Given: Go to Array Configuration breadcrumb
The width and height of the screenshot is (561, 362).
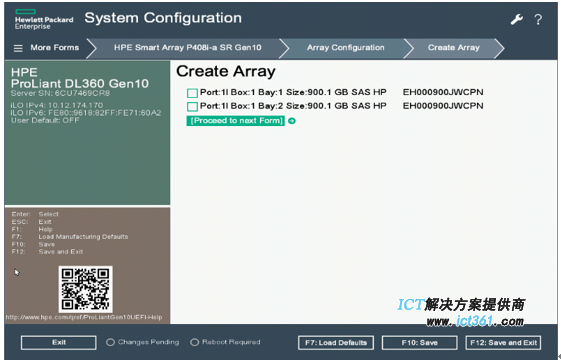Looking at the screenshot, I should [x=345, y=48].
